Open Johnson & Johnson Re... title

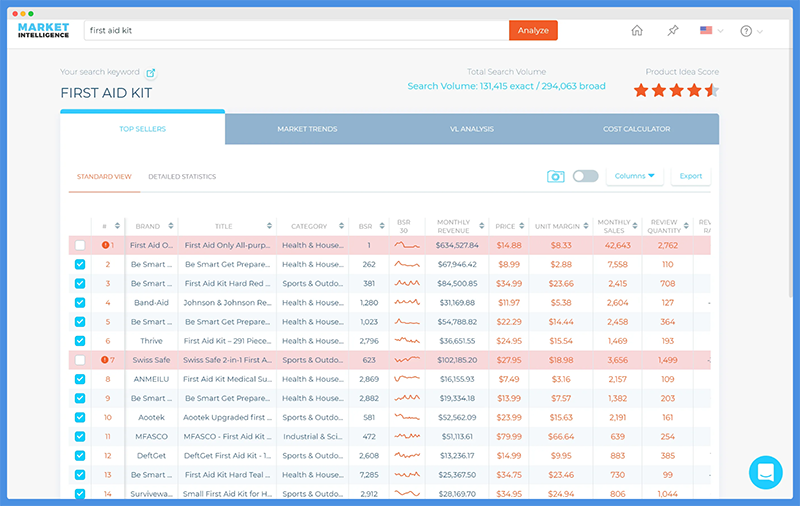228,302
